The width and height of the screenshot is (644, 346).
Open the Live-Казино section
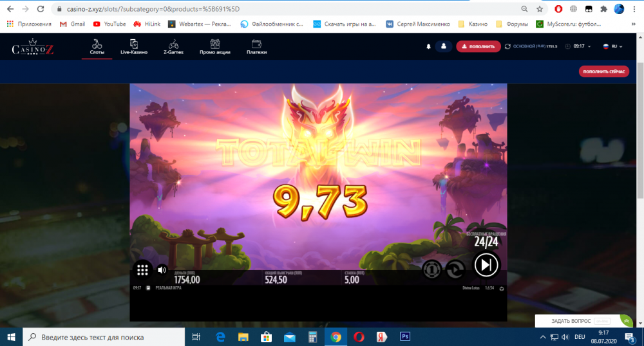click(x=134, y=47)
